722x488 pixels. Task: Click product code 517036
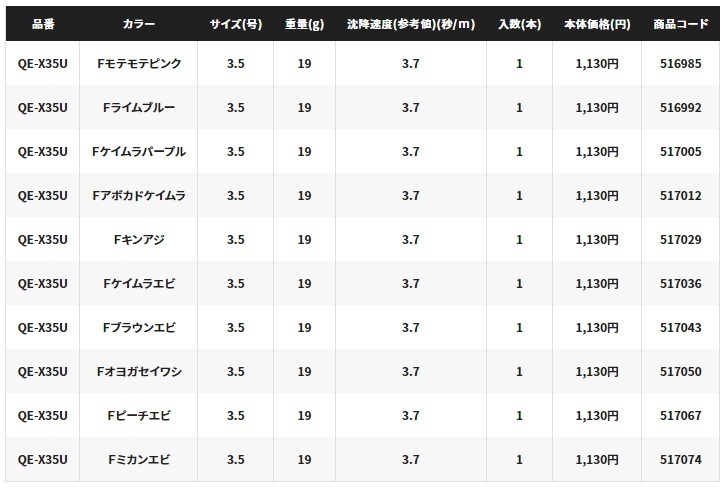[678, 284]
